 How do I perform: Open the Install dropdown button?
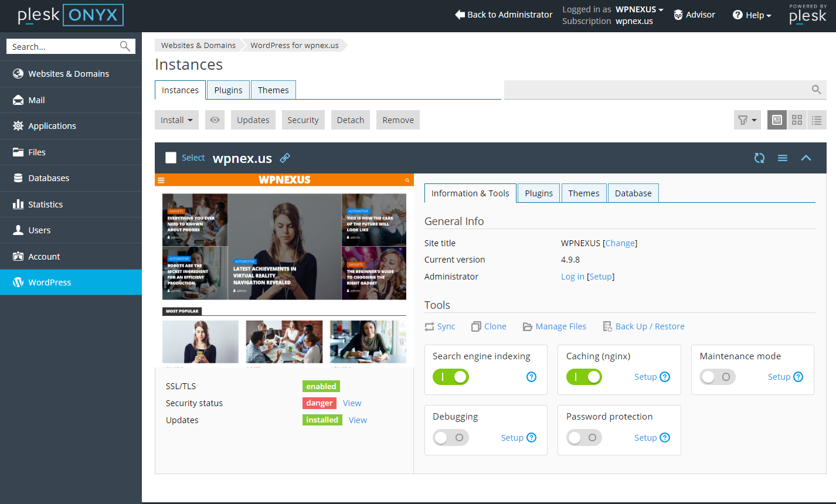click(x=176, y=120)
